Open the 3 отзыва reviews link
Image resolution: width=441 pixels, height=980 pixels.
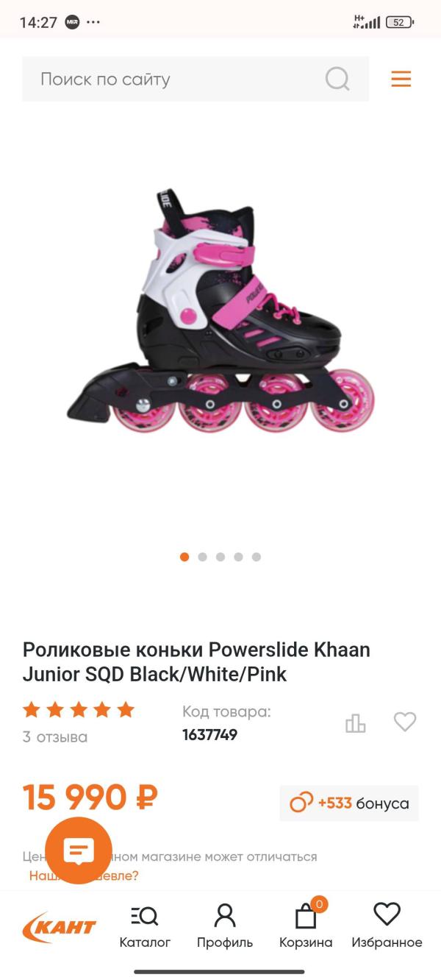tap(55, 736)
